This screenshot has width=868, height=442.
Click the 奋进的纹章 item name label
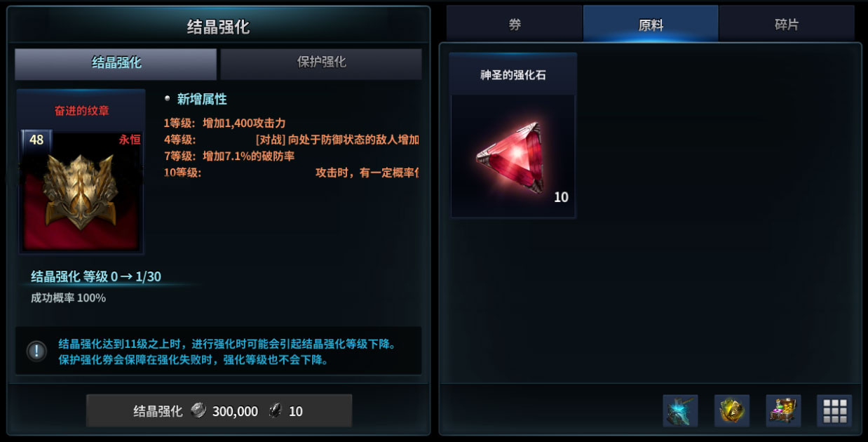81,111
